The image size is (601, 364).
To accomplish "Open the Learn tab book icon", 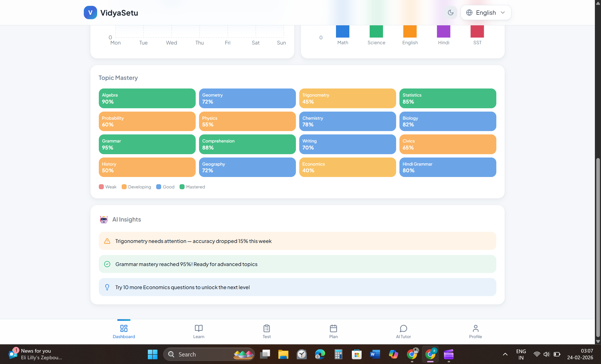I will tap(198, 328).
